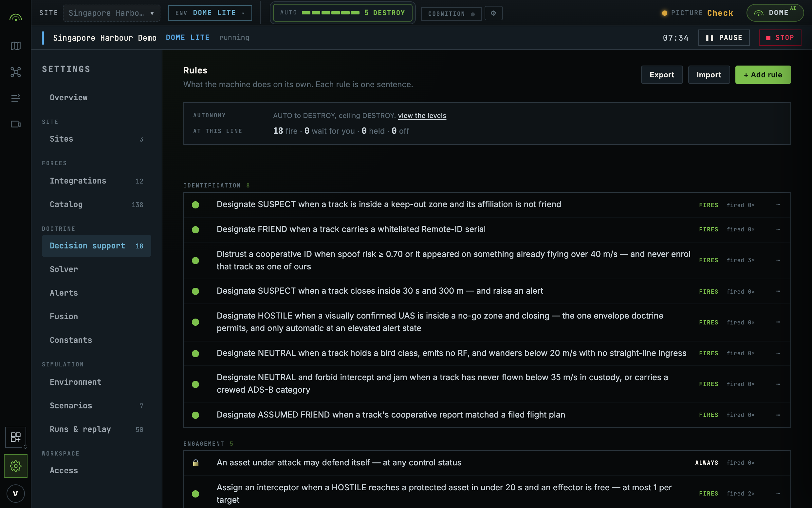Follow the view the levels link
This screenshot has width=812, height=508.
click(x=422, y=116)
